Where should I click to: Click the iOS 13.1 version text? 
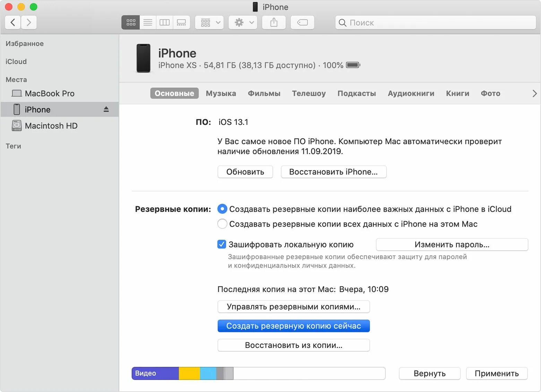pos(233,122)
